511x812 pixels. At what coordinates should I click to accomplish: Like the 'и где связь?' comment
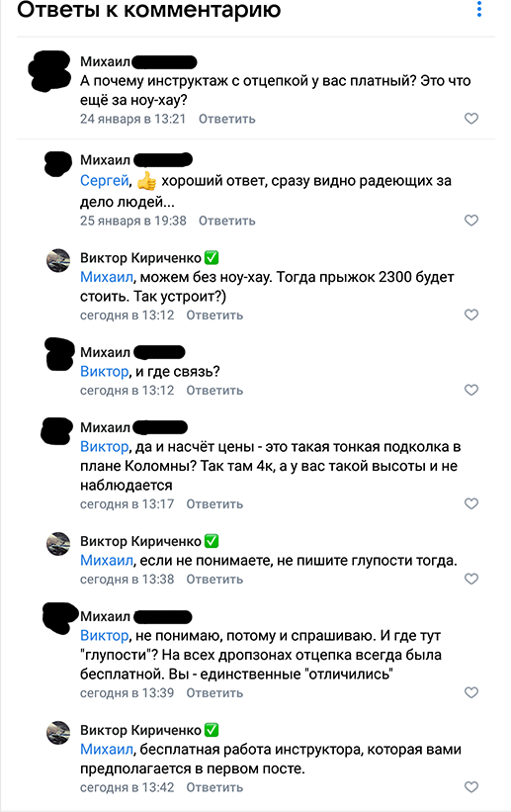click(471, 390)
